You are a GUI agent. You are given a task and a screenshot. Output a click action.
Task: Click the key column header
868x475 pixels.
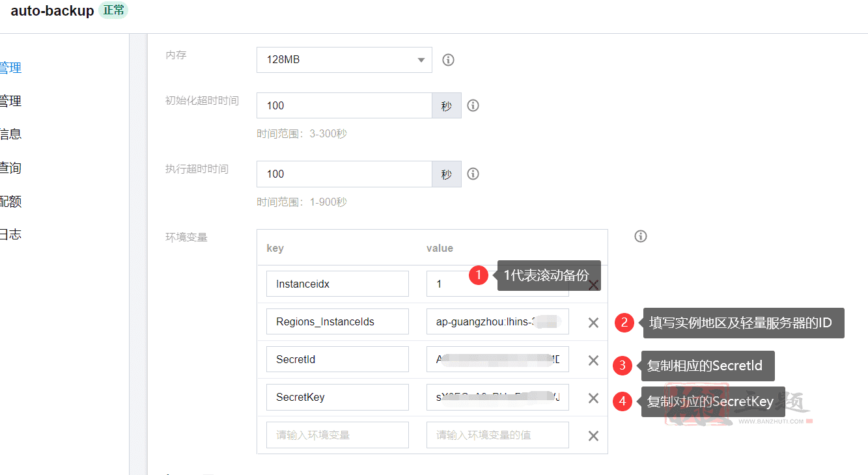click(x=275, y=248)
